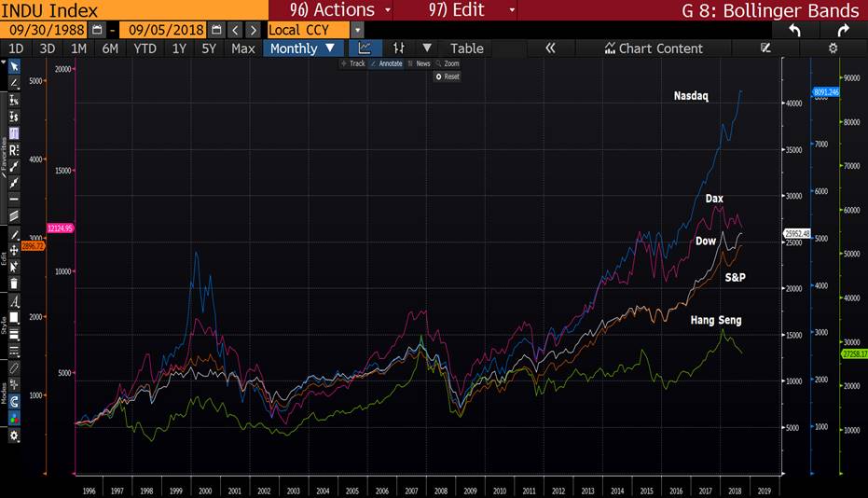
Task: Toggle Annotate mode
Action: coord(386,63)
